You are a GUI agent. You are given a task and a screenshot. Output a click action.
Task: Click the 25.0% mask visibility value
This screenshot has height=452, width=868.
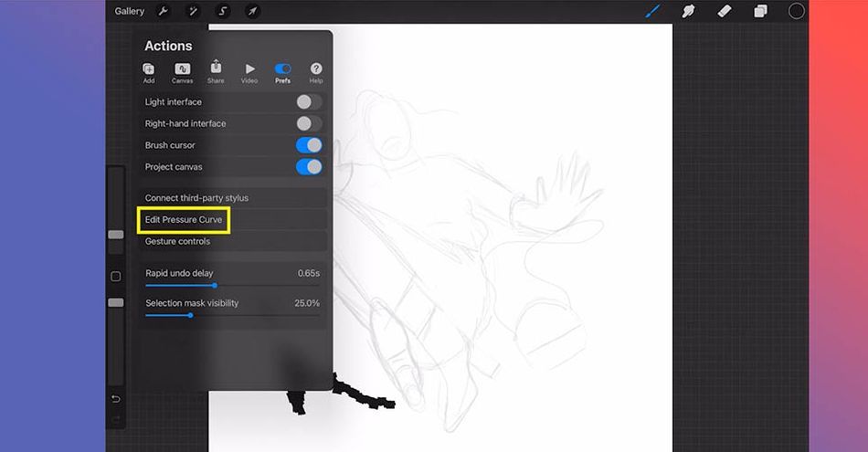tap(307, 303)
